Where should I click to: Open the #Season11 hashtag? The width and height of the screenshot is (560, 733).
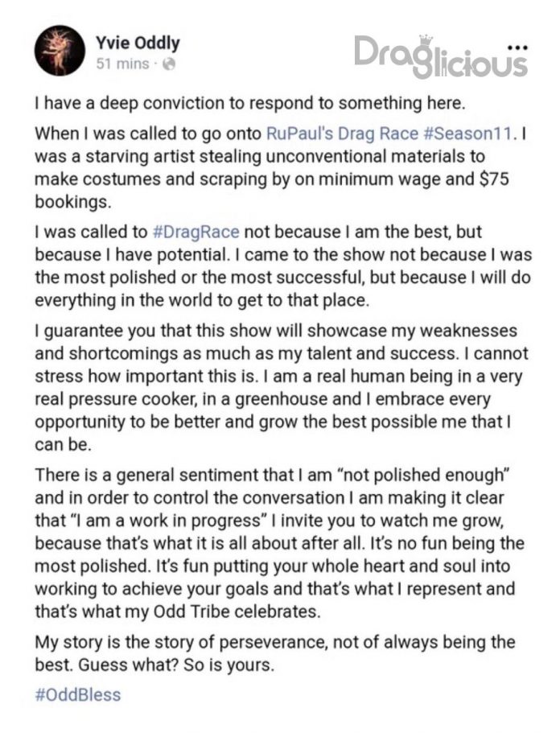468,134
